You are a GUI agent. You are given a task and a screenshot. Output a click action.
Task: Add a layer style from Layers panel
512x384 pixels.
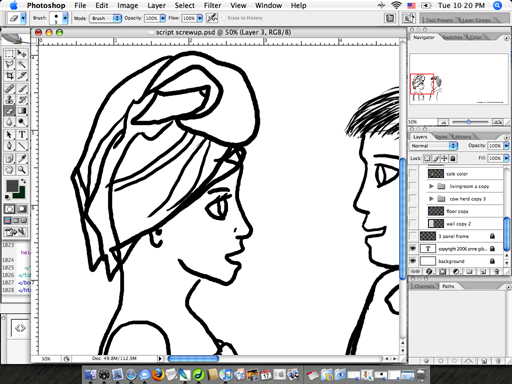pos(429,272)
